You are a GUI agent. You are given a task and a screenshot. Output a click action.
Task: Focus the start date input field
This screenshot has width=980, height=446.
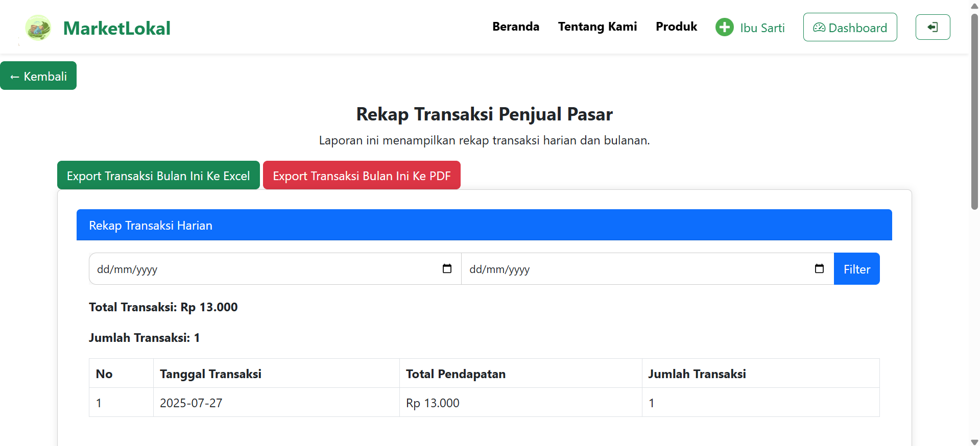[255, 269]
